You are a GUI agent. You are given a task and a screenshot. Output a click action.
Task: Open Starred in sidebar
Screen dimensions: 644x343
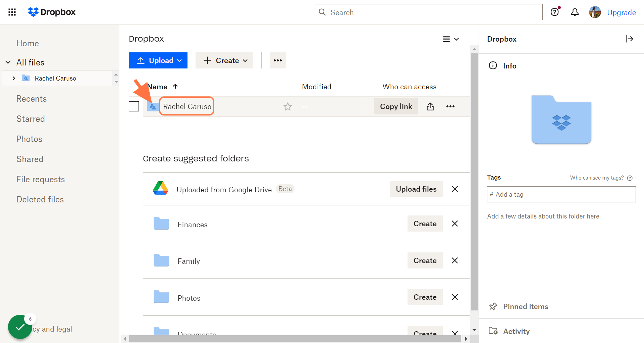(31, 119)
